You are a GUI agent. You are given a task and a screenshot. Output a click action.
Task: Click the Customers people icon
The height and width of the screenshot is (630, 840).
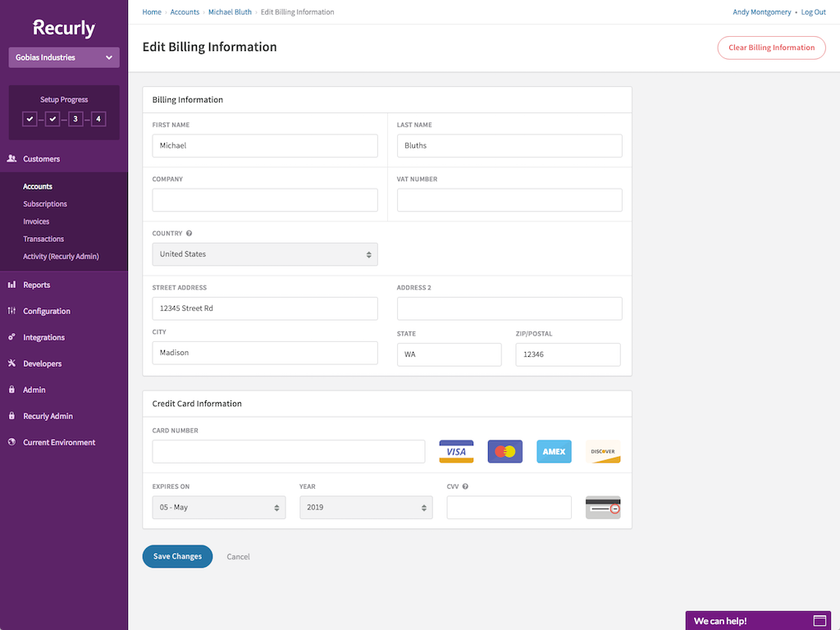pos(11,158)
